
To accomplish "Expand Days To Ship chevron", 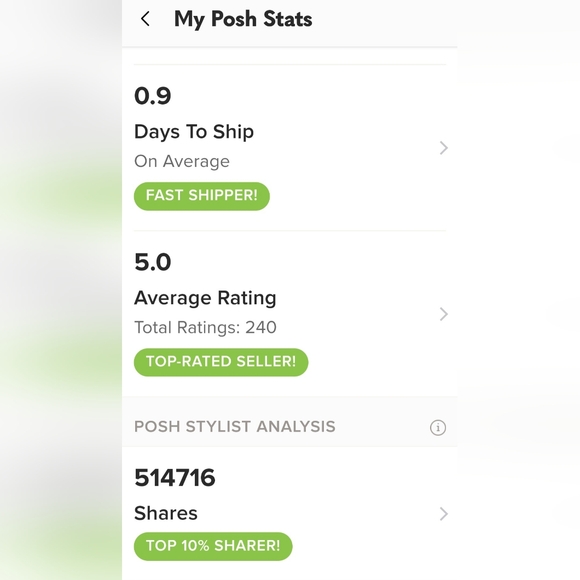I will point(444,148).
